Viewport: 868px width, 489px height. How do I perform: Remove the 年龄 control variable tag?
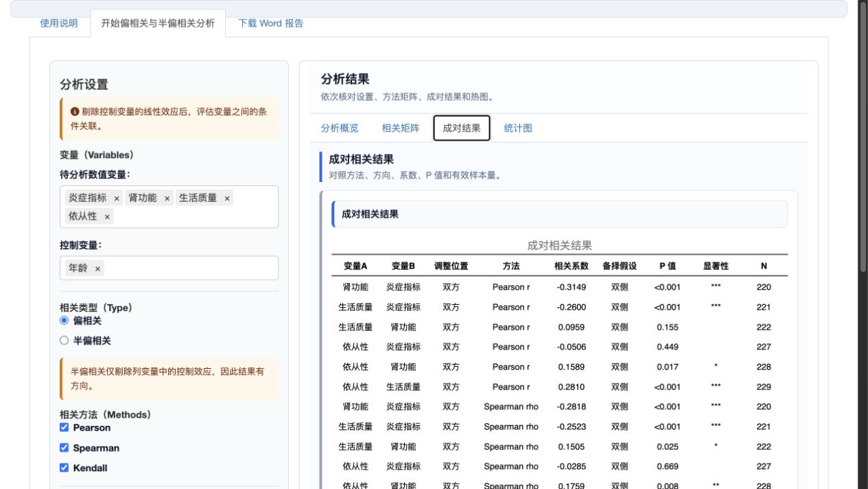coord(97,269)
